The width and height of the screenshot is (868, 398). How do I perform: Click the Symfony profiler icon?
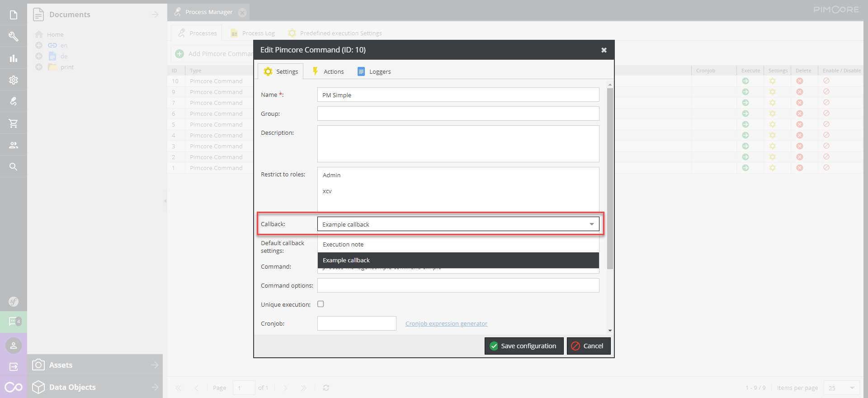(x=14, y=302)
